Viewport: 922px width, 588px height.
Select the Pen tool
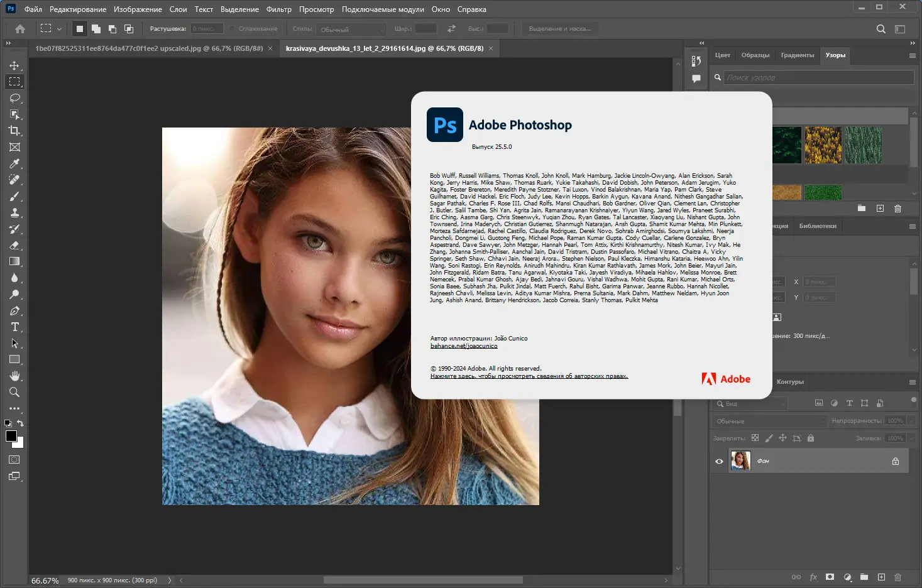(x=14, y=310)
